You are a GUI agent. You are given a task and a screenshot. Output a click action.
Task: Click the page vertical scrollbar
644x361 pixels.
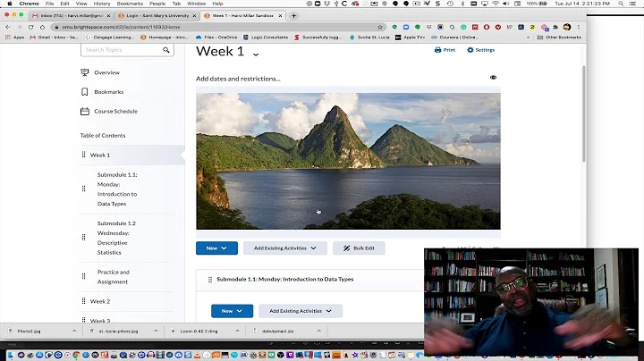coord(583,113)
